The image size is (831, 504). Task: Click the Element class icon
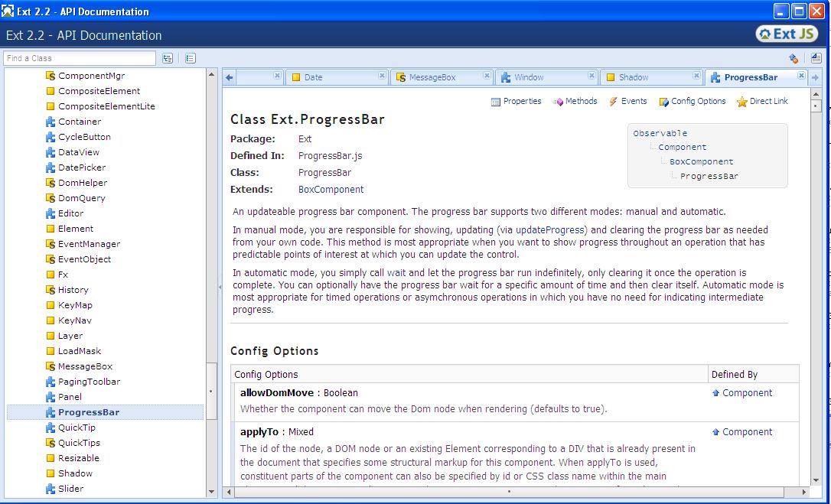(x=51, y=229)
